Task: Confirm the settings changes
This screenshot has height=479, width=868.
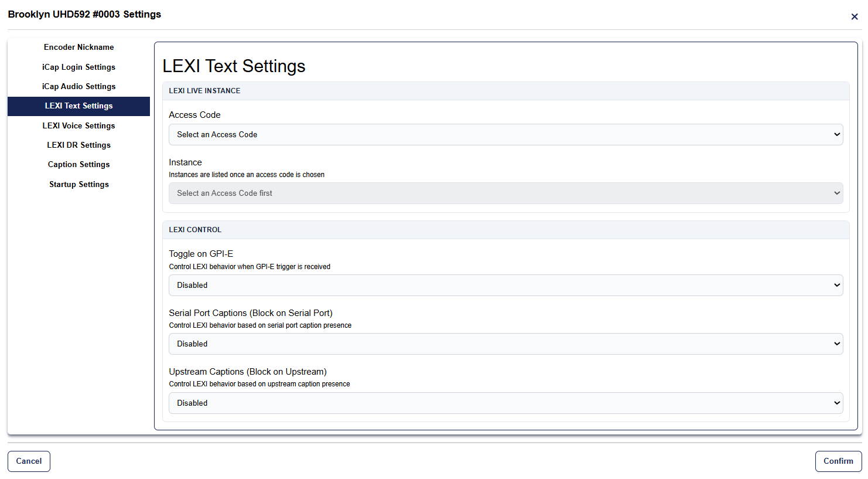Action: click(x=838, y=461)
